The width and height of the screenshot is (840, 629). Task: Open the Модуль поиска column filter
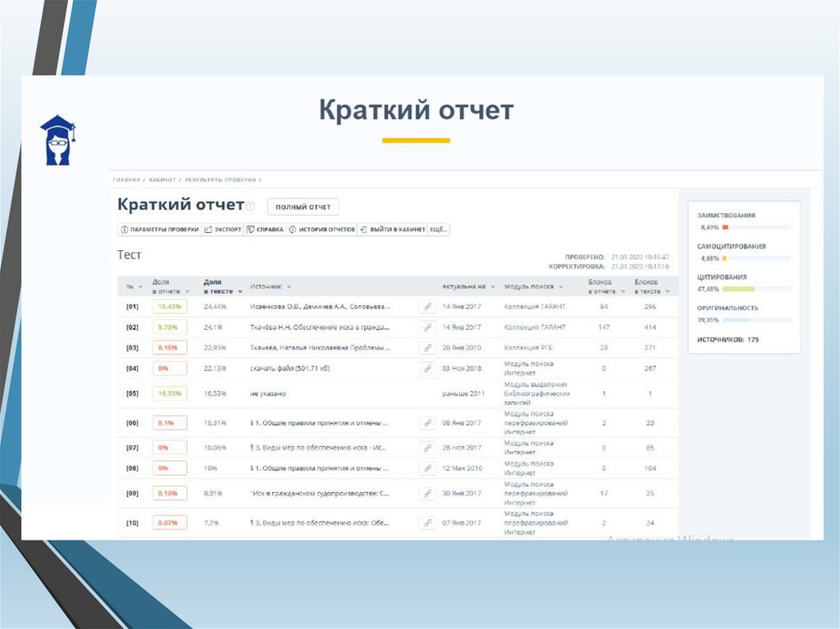534,287
